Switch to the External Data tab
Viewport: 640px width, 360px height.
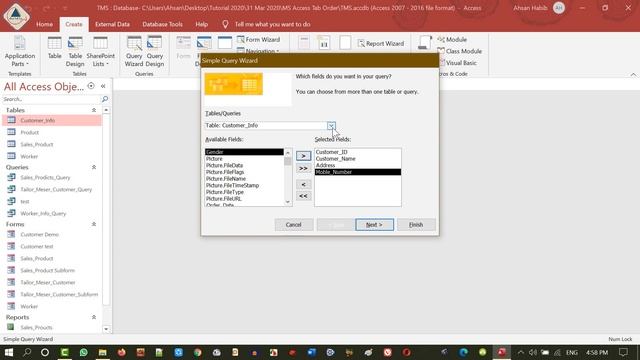click(112, 24)
